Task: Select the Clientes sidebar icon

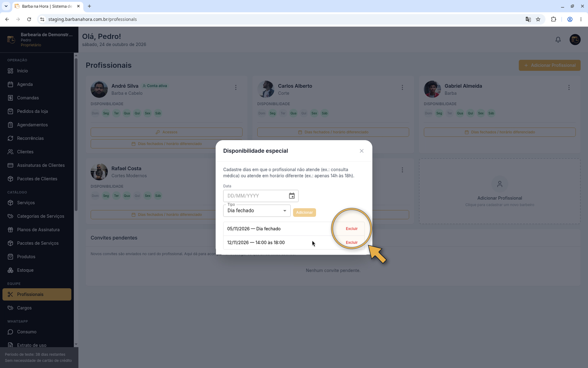Action: [10, 152]
